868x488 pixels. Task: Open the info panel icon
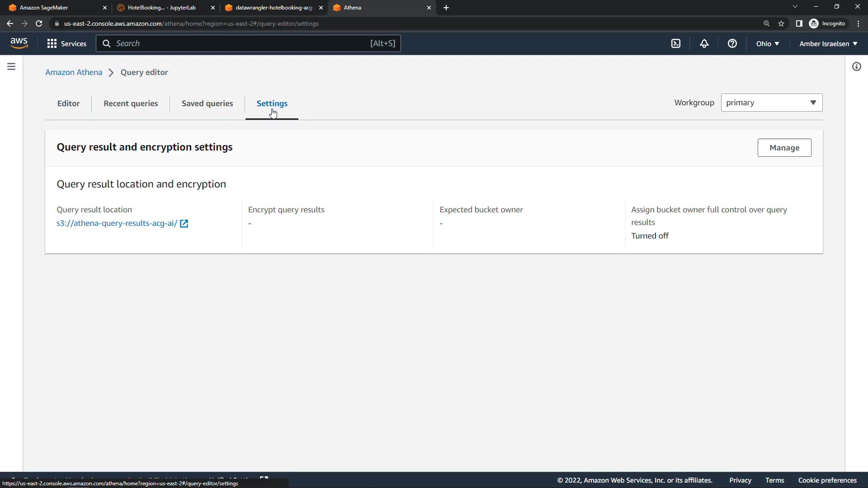(856, 67)
